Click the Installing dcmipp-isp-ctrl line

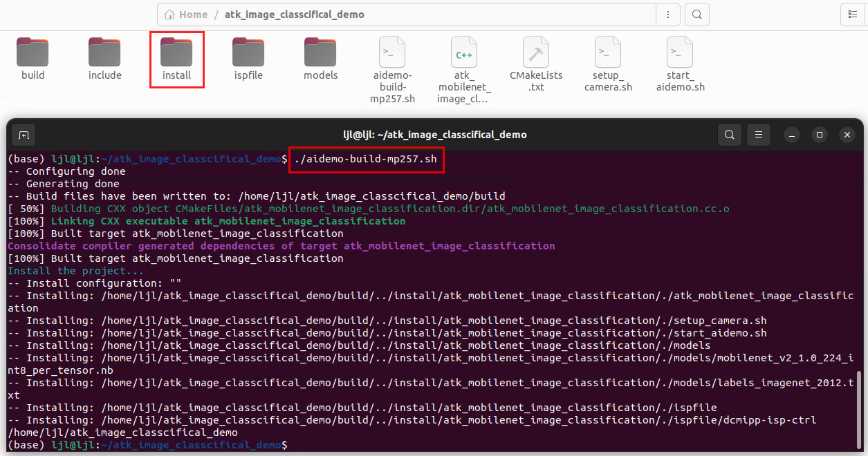coord(412,420)
